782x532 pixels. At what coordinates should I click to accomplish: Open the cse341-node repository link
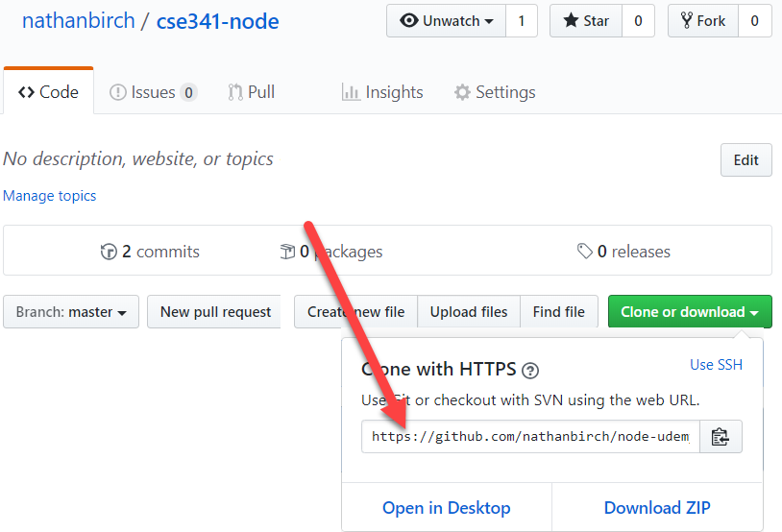[x=217, y=21]
